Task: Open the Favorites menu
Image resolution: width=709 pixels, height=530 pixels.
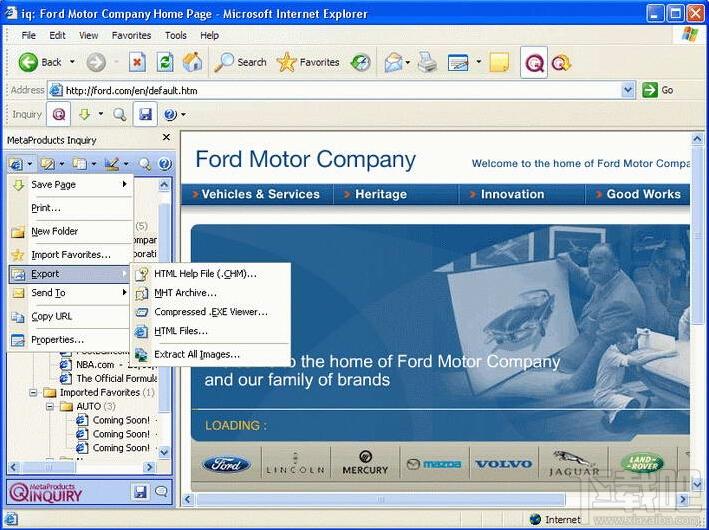Action: [x=132, y=35]
